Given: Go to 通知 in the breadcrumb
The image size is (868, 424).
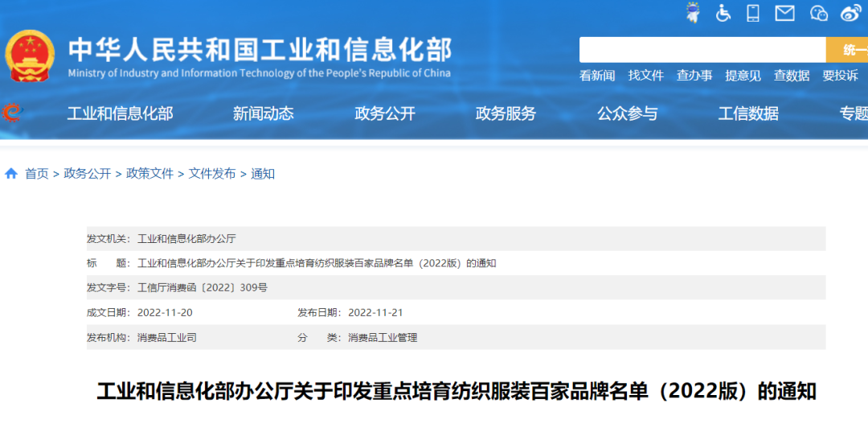Looking at the screenshot, I should (263, 174).
